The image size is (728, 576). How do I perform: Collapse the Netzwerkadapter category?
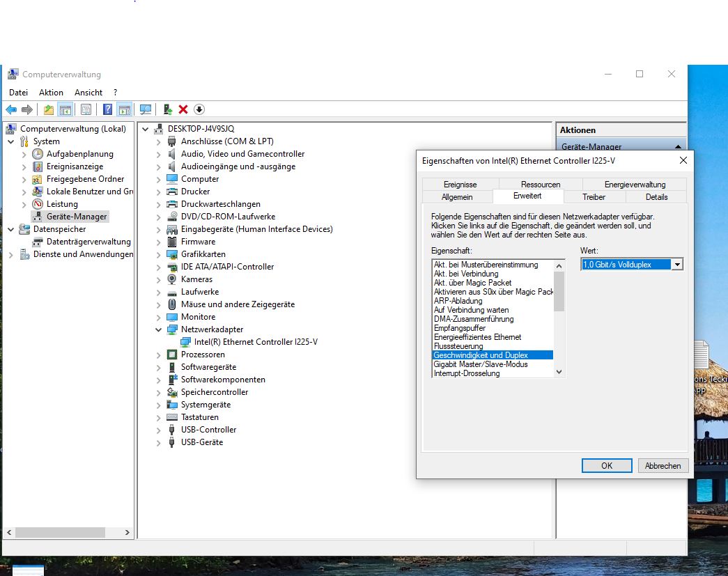tap(159, 330)
